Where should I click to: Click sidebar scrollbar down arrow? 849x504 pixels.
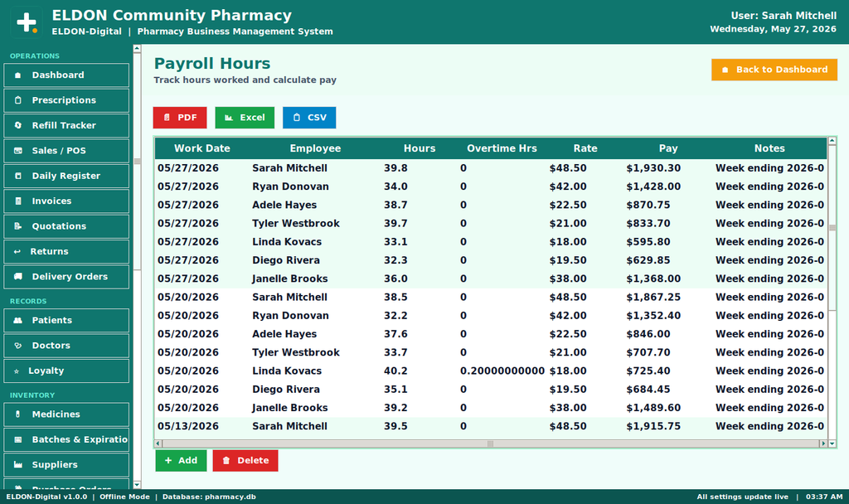(137, 485)
